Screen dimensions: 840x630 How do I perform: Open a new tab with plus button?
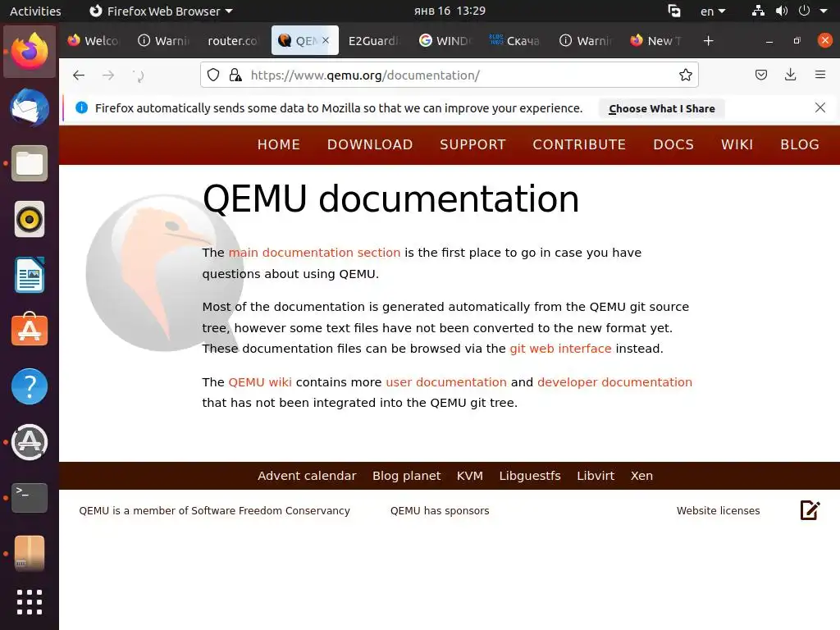point(708,41)
